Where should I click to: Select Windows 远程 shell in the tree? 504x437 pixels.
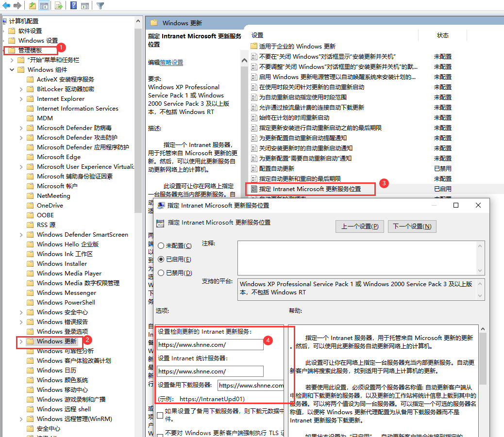64,409
